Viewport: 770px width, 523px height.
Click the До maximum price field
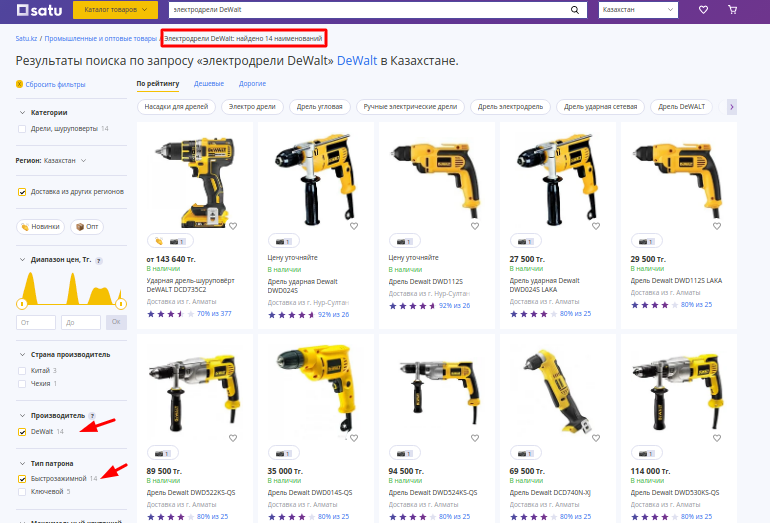tap(81, 323)
